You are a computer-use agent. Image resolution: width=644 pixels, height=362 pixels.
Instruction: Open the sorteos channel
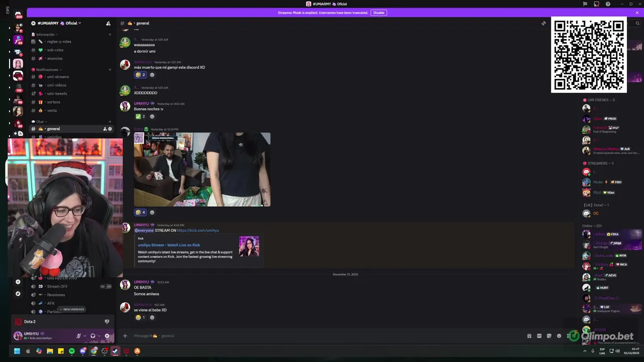click(70, 102)
